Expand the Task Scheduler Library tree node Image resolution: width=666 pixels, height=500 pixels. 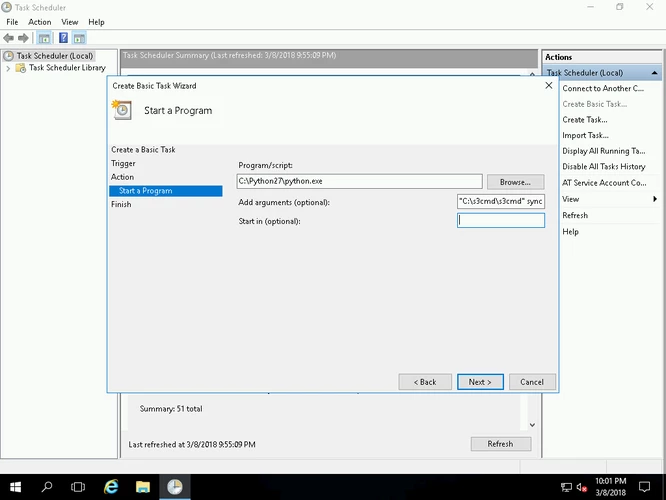coord(8,68)
